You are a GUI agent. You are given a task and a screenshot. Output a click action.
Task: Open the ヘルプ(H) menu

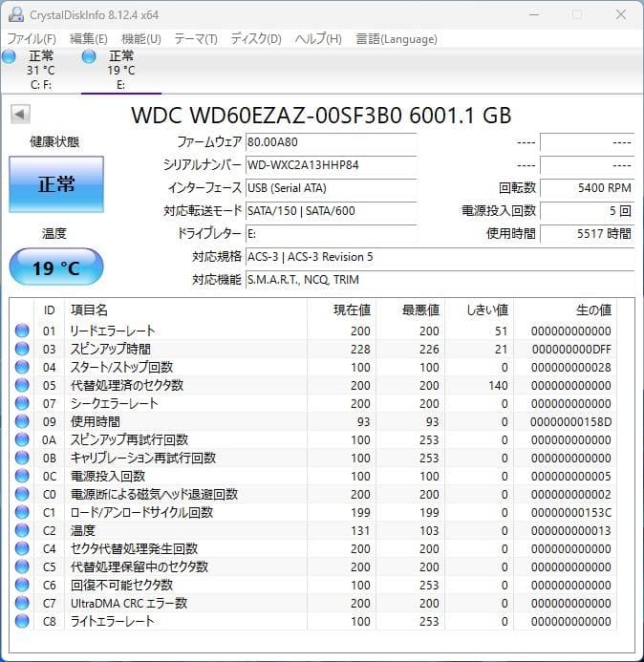click(x=318, y=39)
